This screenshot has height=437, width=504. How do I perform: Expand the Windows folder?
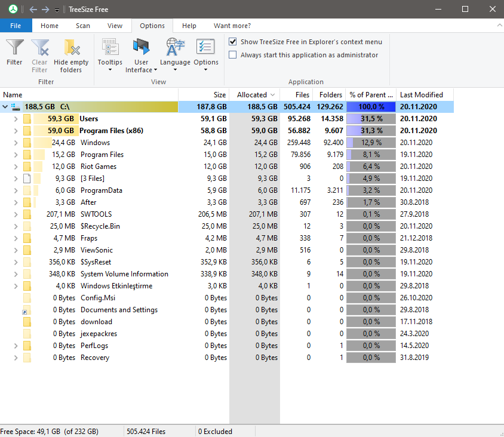[16, 143]
